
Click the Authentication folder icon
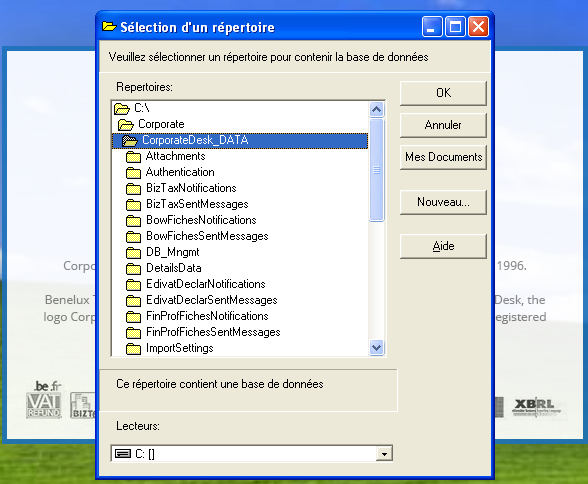pyautogui.click(x=134, y=173)
